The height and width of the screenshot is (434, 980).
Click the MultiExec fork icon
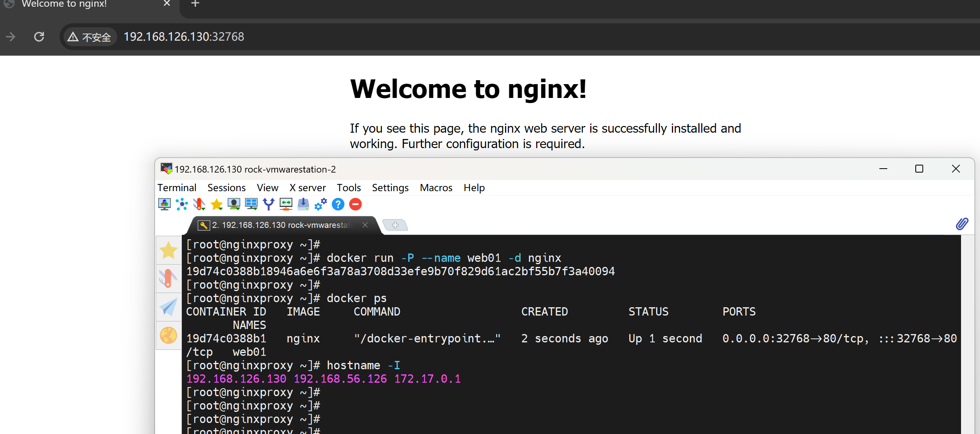[x=269, y=204]
